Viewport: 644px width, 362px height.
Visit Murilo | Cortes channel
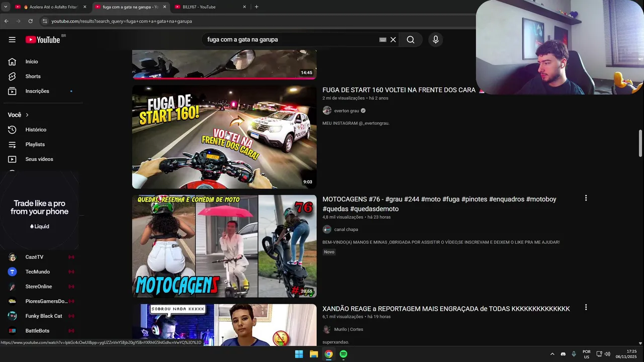[348, 329]
